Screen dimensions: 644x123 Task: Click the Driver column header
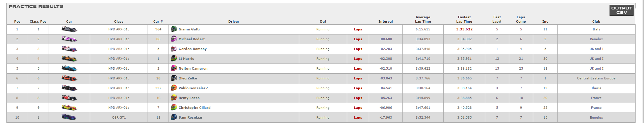(x=234, y=22)
